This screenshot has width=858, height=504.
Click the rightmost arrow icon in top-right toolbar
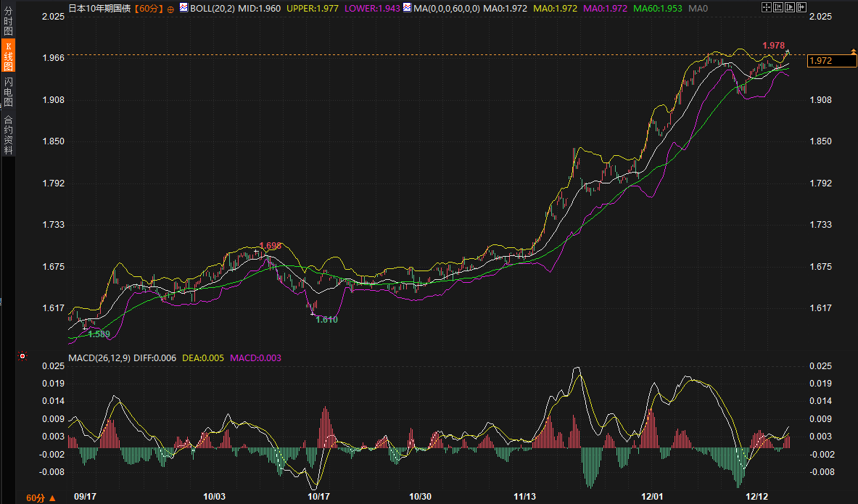800,7
